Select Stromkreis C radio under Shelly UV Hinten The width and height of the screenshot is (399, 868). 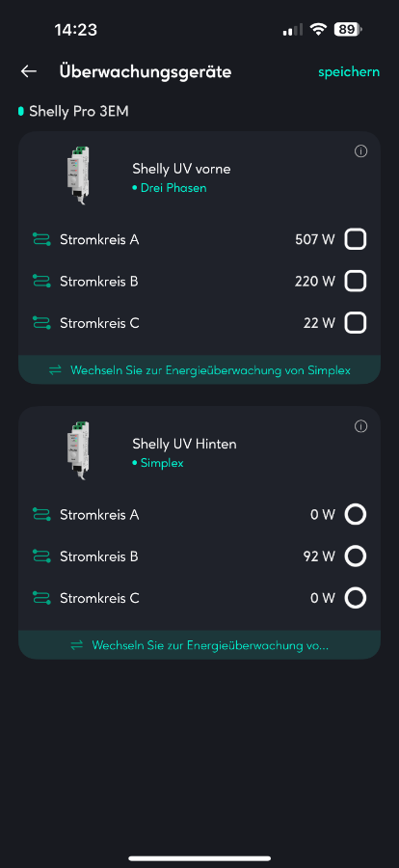[x=356, y=598]
